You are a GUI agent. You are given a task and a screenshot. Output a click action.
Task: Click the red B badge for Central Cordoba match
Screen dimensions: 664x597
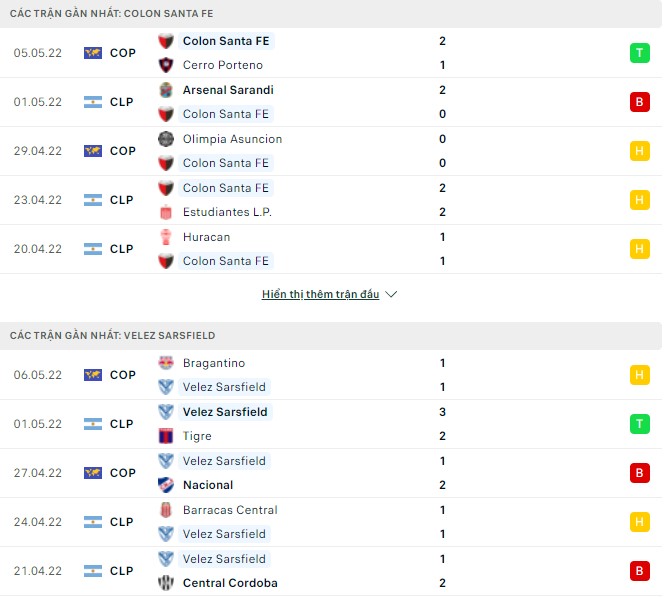coord(639,571)
